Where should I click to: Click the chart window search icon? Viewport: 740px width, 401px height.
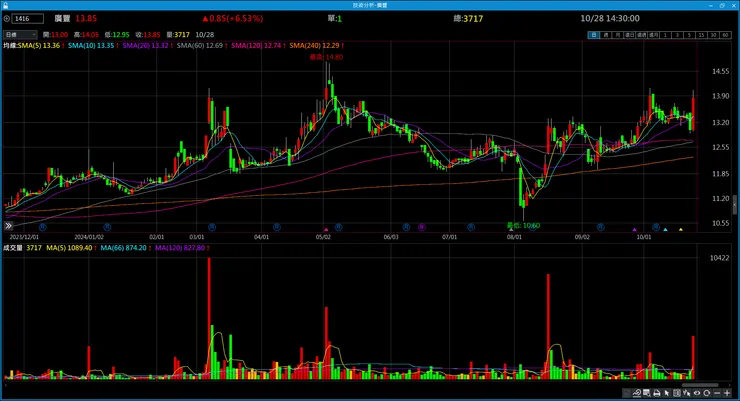[x=647, y=393]
